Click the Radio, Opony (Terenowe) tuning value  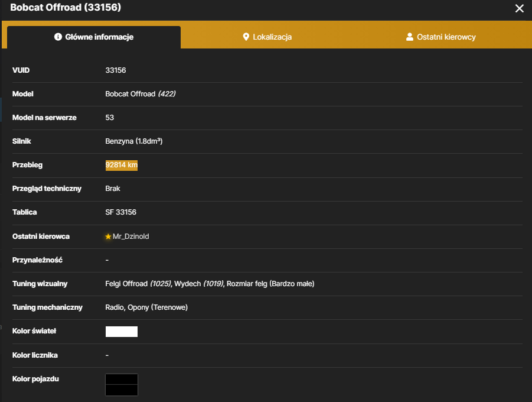(146, 307)
